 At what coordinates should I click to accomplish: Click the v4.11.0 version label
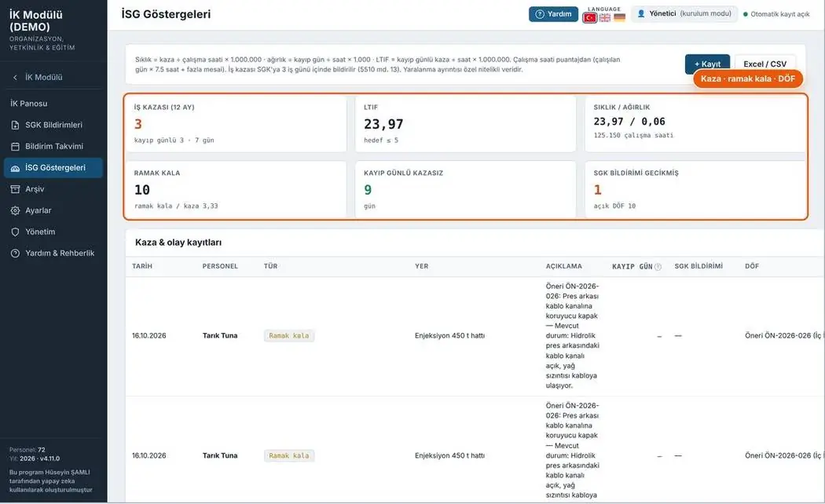(x=49, y=458)
